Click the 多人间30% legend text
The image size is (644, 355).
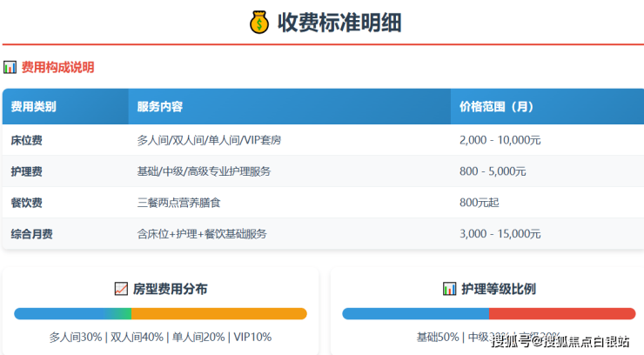tap(76, 337)
